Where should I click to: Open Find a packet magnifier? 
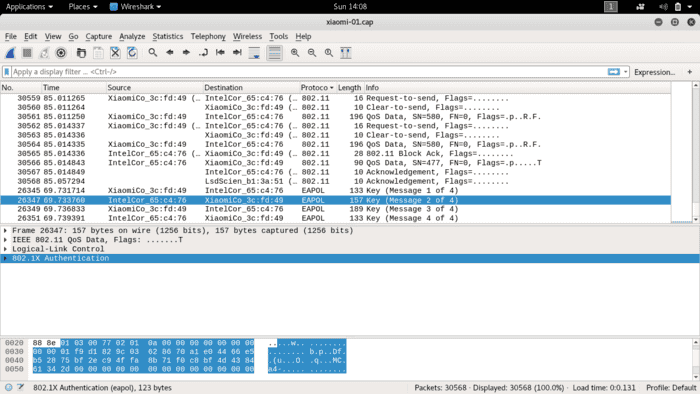click(153, 53)
